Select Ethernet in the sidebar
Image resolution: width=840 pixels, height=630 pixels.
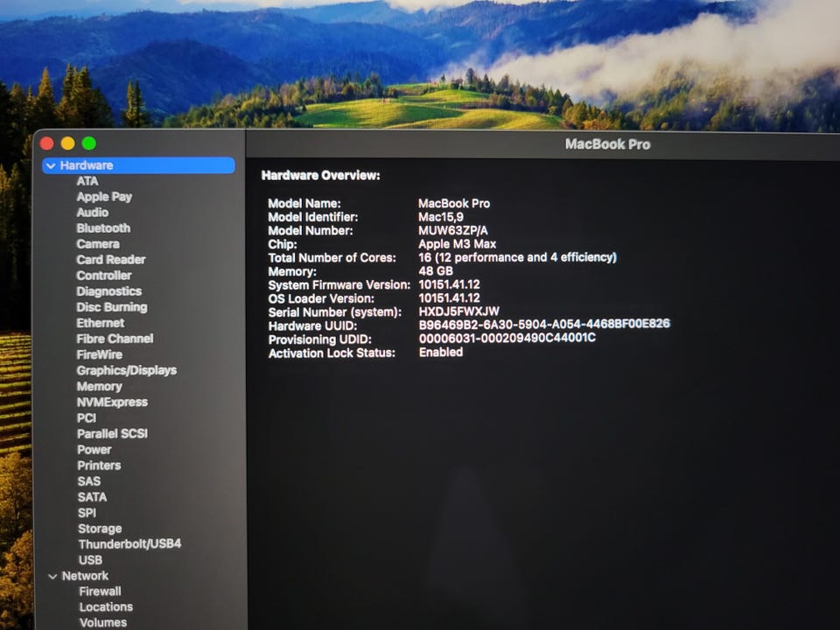pos(100,323)
